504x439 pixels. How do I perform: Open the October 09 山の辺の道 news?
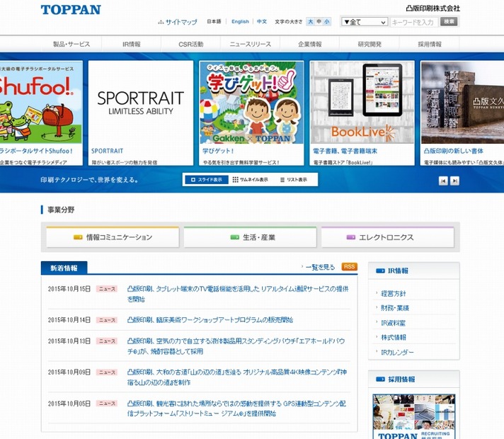237,377
